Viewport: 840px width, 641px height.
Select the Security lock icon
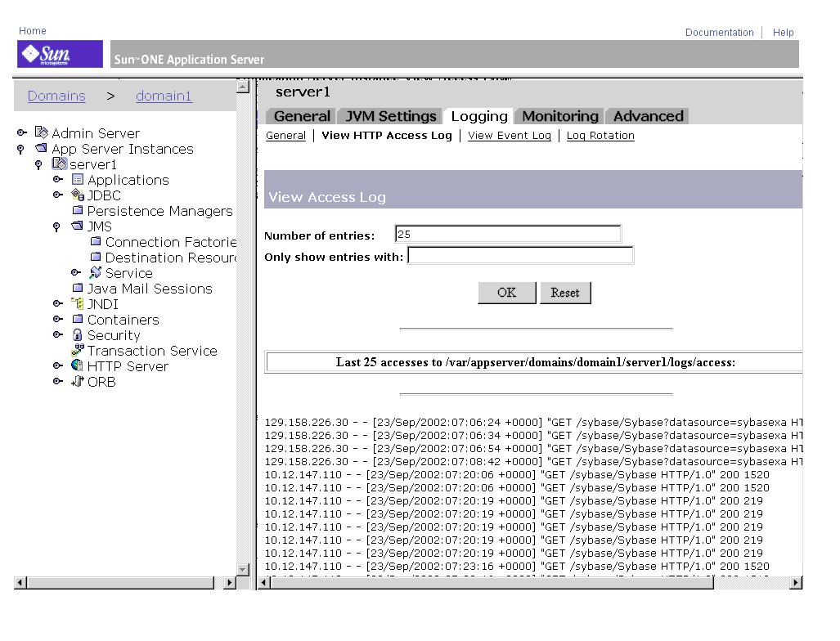click(x=78, y=335)
